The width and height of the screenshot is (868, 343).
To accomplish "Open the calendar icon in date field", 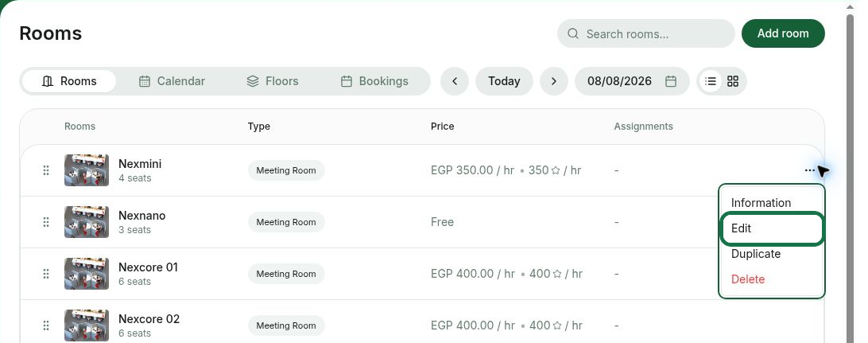I will tap(670, 81).
